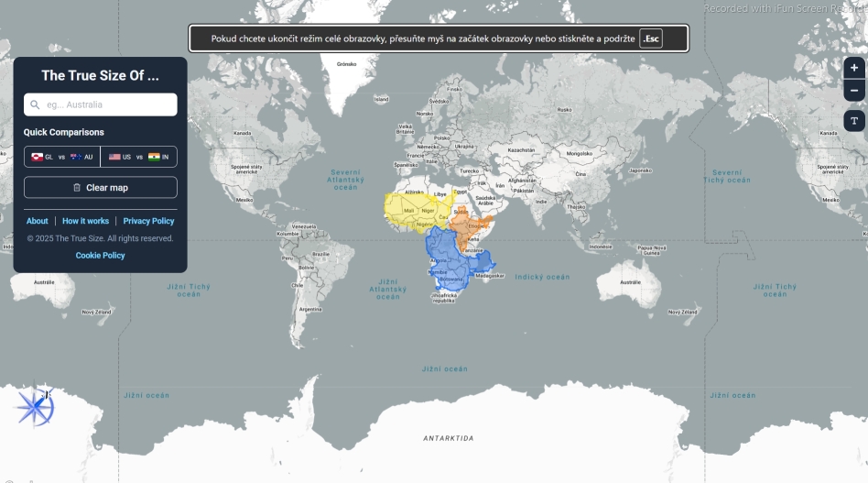Click the blue compass star icon
Image resolution: width=868 pixels, height=483 pixels.
[x=35, y=408]
